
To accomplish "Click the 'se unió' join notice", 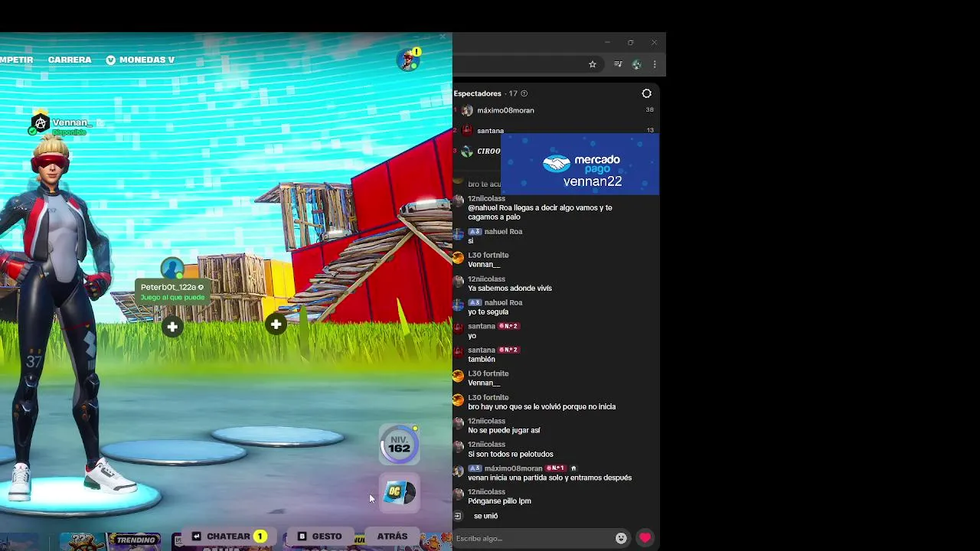I will 485,516.
